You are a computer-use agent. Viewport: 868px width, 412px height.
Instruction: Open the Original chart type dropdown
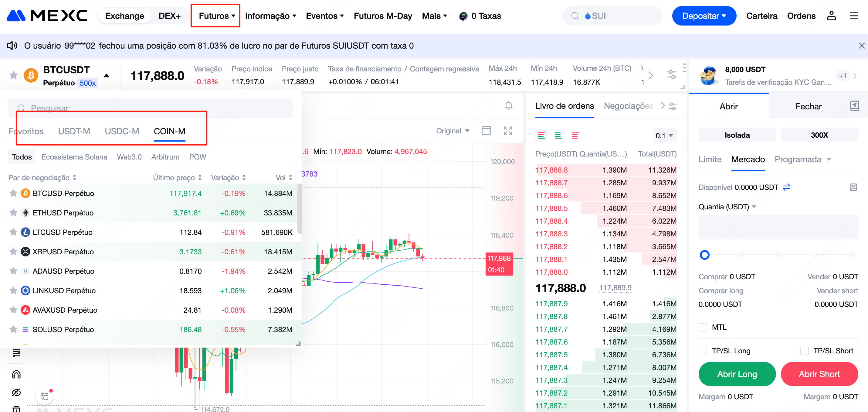[x=453, y=131]
